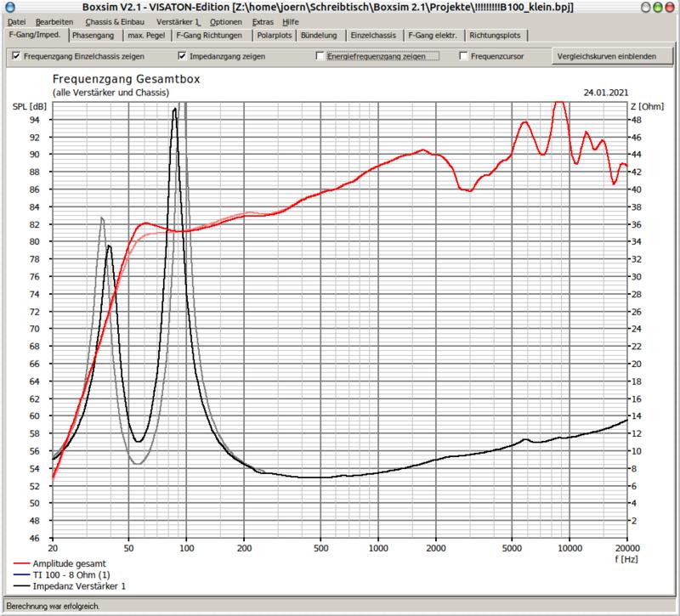Click the subtitle alle Verstärker und Chassis
The width and height of the screenshot is (680, 616).
[x=111, y=93]
